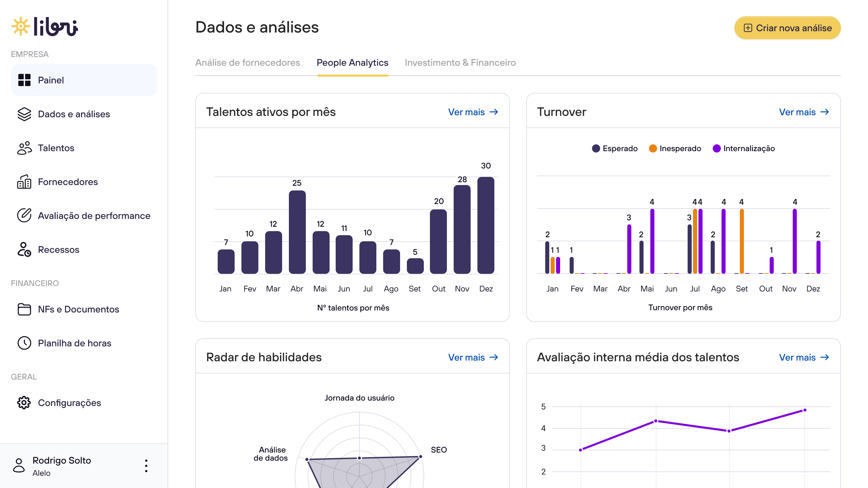
Task: Toggle Esperado series in Turnover legend
Action: [x=615, y=148]
